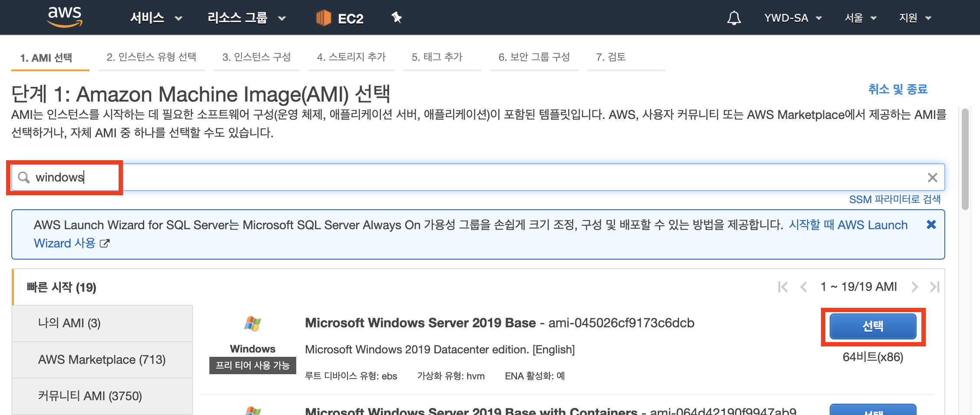Click SSM 파라미터로 검색 link

(895, 199)
